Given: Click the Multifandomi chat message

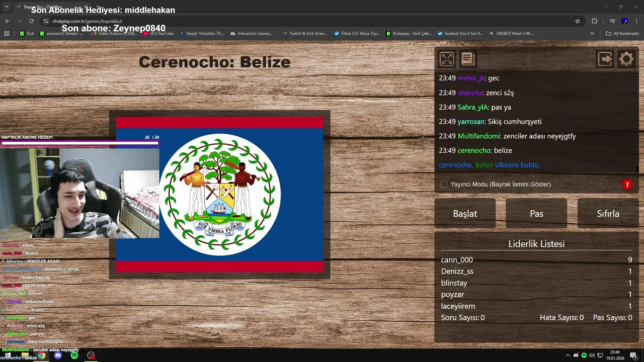Looking at the screenshot, I should click(x=507, y=136).
